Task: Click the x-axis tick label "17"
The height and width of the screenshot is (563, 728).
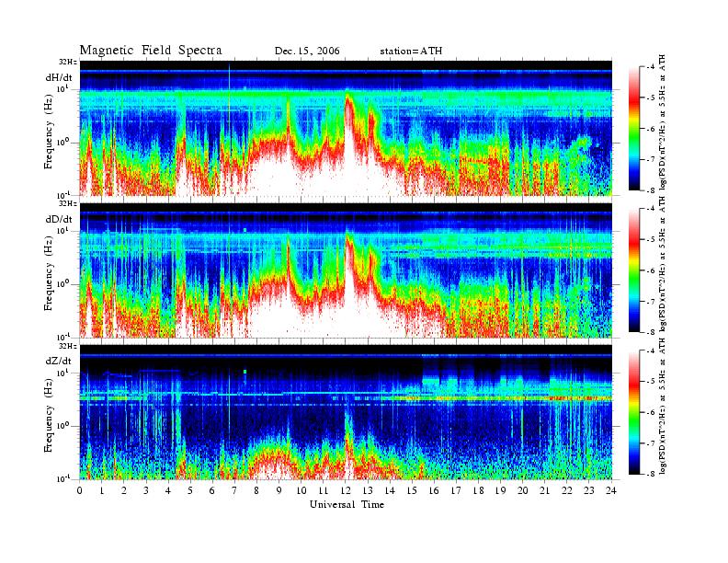Action: (457, 491)
